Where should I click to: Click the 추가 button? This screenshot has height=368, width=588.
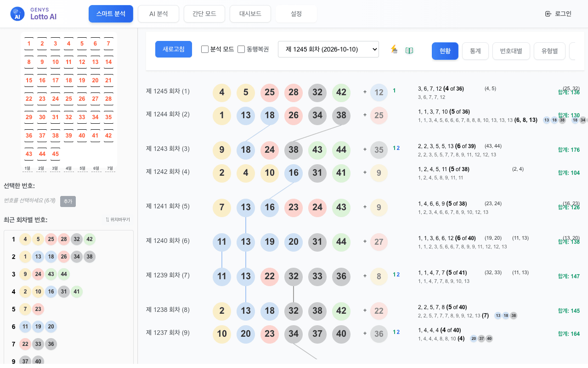pyautogui.click(x=68, y=201)
